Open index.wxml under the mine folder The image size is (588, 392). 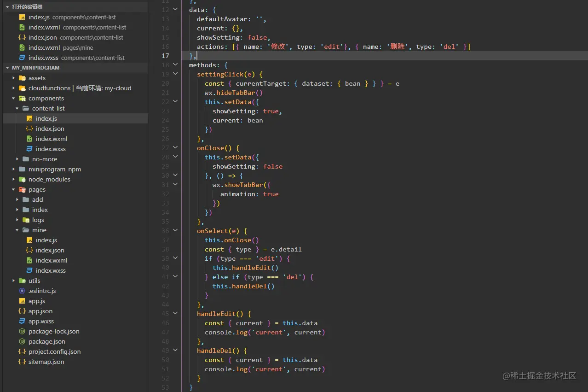tap(75, 260)
